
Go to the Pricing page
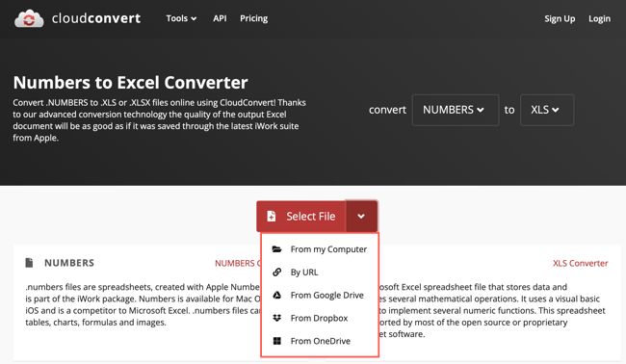[254, 18]
